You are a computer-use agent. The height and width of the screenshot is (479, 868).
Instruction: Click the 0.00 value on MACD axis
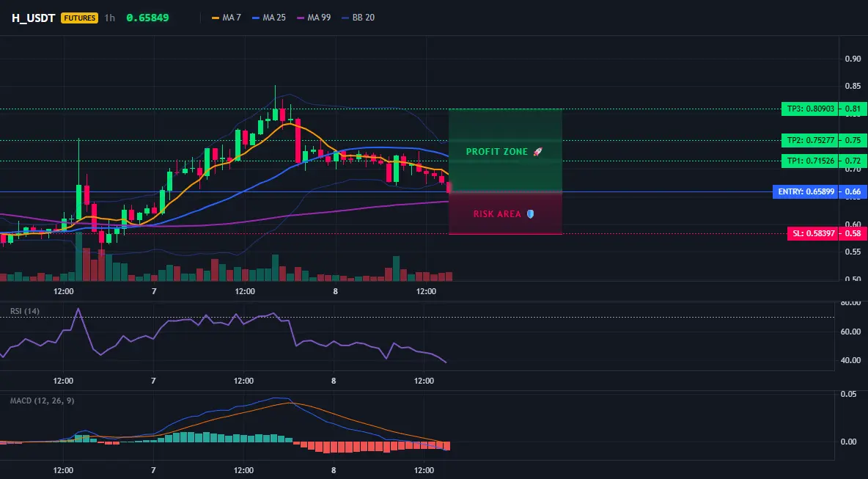(x=849, y=442)
